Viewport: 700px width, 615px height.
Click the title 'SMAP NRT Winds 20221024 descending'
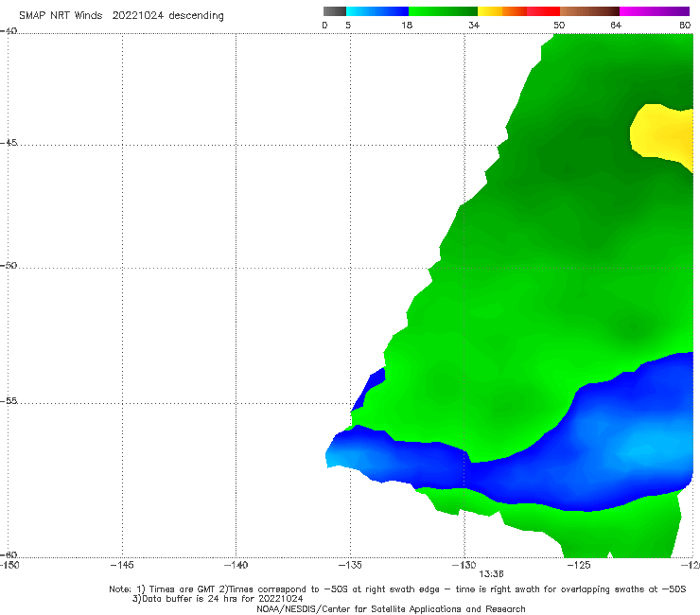121,16
